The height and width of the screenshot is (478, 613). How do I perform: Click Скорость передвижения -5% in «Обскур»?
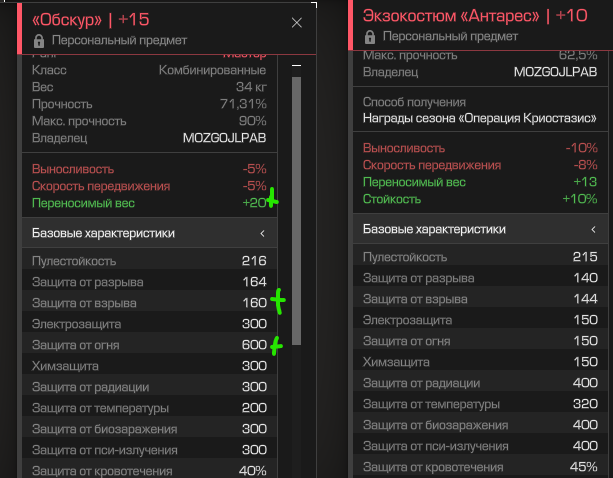[x=149, y=186]
